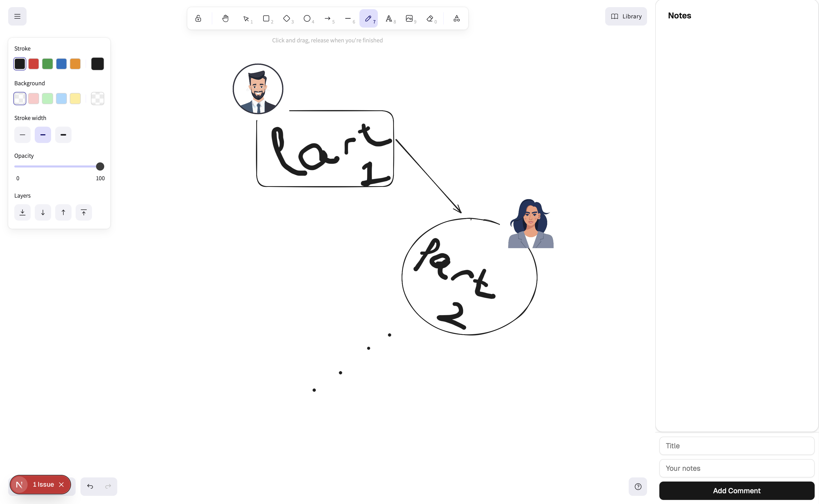Select the Text tool
Image resolution: width=819 pixels, height=504 pixels.
[389, 18]
